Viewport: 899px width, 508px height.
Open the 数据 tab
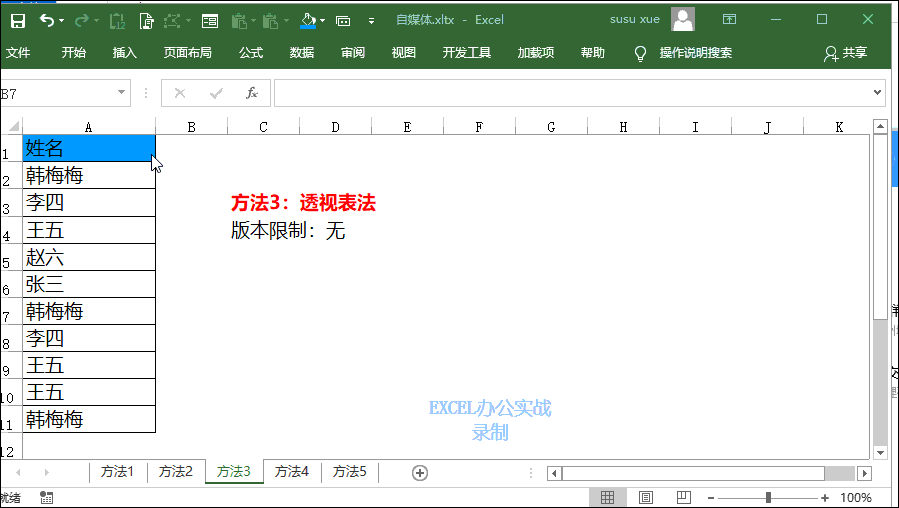click(x=302, y=53)
